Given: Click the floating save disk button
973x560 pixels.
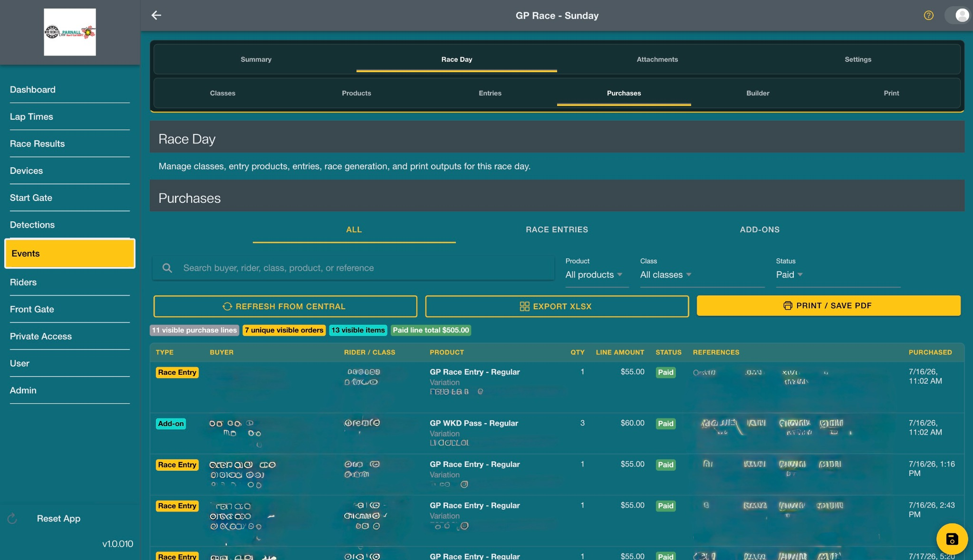Looking at the screenshot, I should 952,539.
